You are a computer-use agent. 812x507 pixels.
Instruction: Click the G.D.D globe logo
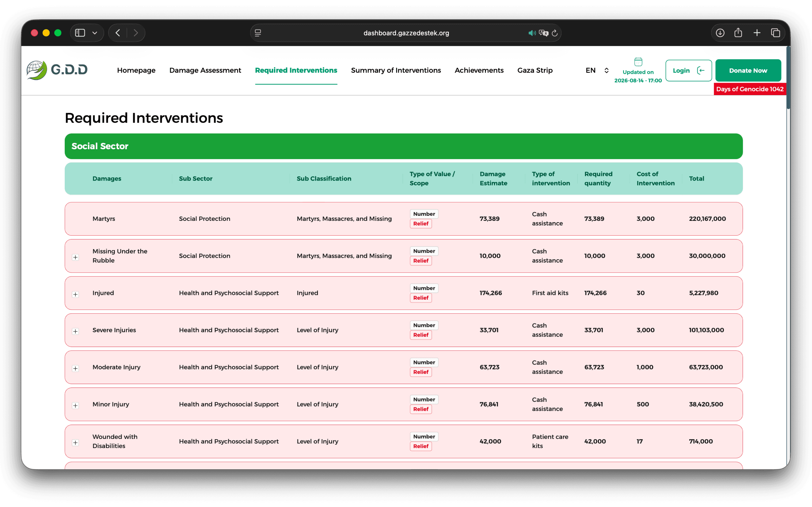click(36, 70)
